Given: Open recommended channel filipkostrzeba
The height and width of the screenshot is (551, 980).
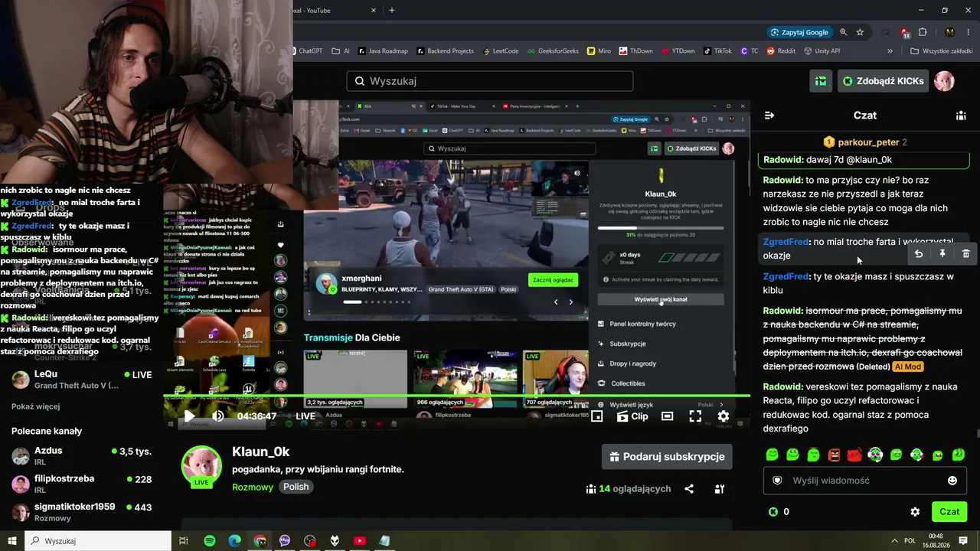Looking at the screenshot, I should pos(81,484).
